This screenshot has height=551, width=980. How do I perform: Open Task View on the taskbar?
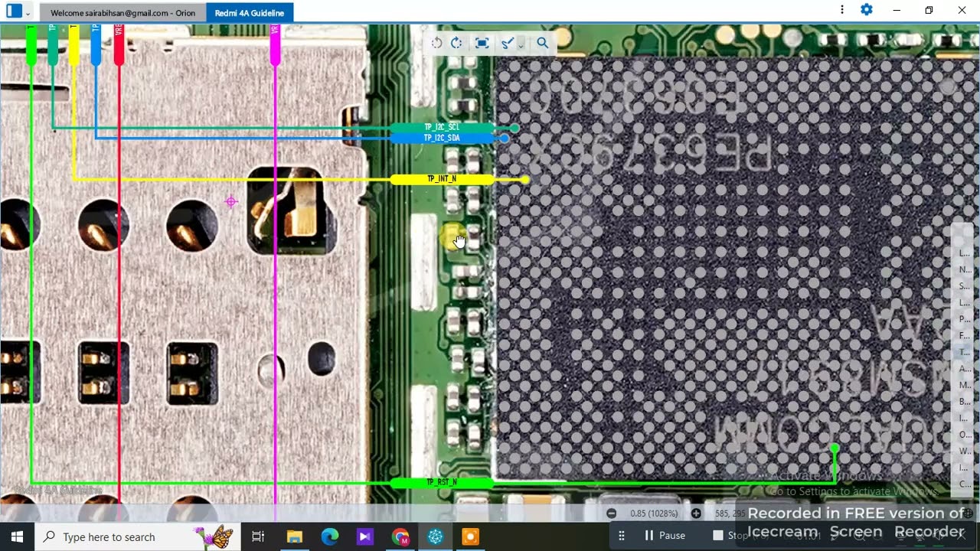click(258, 536)
